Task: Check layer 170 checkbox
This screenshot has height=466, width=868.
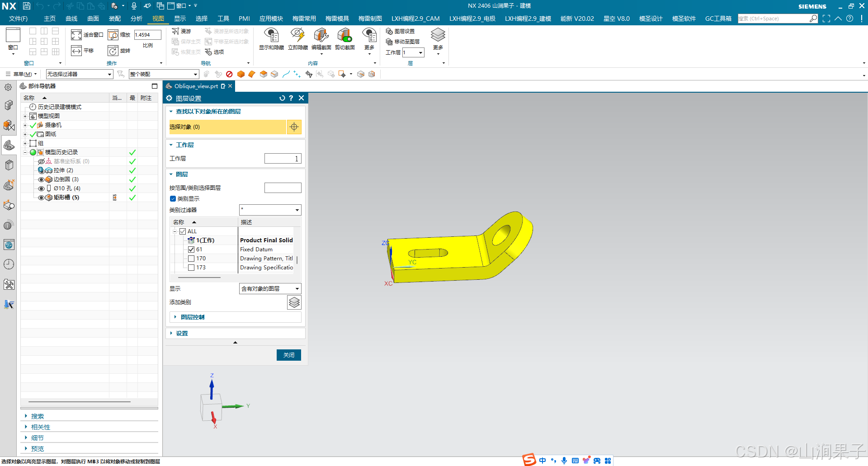Action: [x=191, y=259]
